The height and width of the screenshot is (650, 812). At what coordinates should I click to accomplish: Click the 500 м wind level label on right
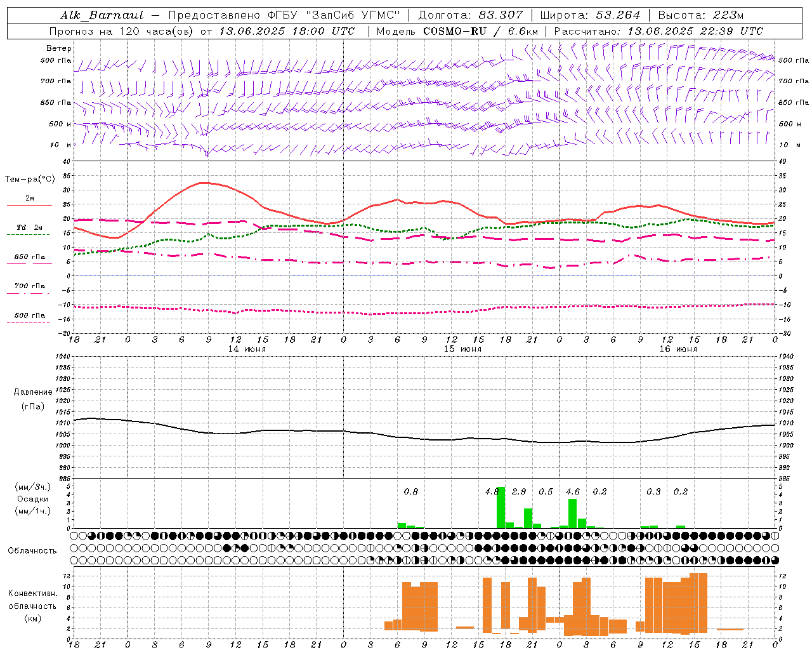pyautogui.click(x=790, y=124)
